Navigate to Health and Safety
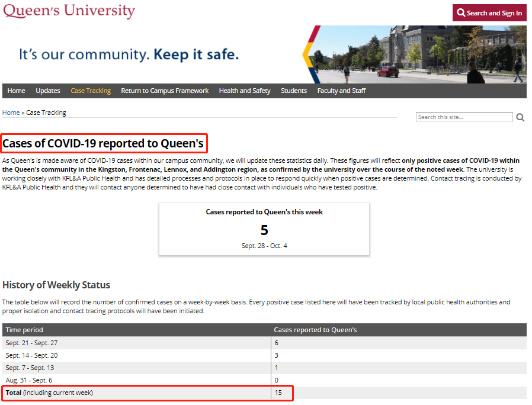The width and height of the screenshot is (532, 405). [245, 91]
